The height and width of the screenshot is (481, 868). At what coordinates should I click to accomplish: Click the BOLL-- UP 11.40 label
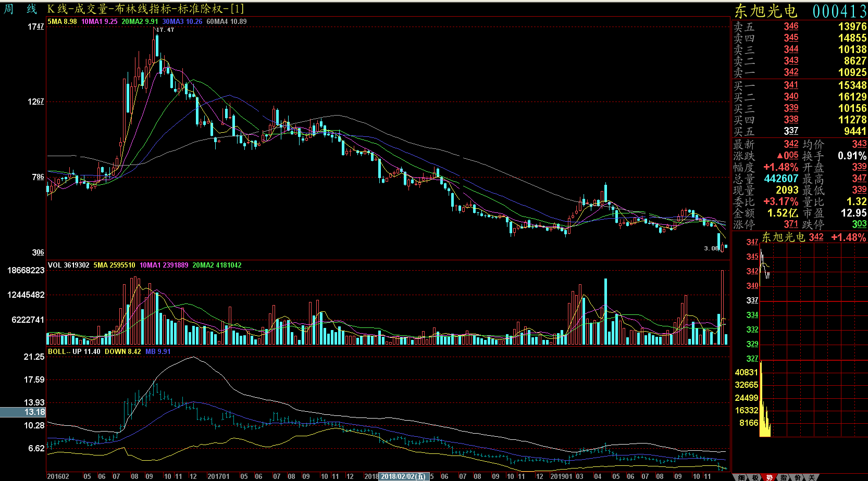74,351
